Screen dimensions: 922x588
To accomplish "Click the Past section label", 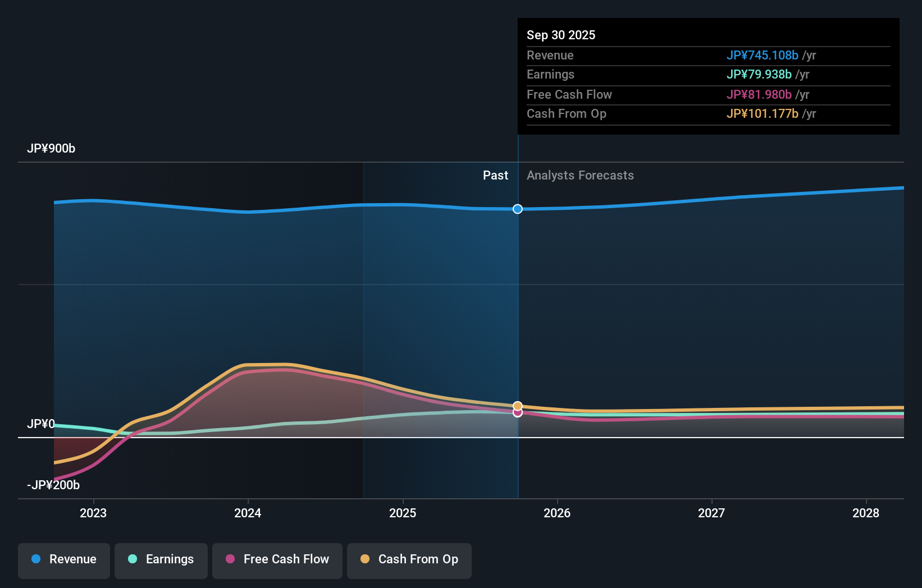I will click(495, 176).
